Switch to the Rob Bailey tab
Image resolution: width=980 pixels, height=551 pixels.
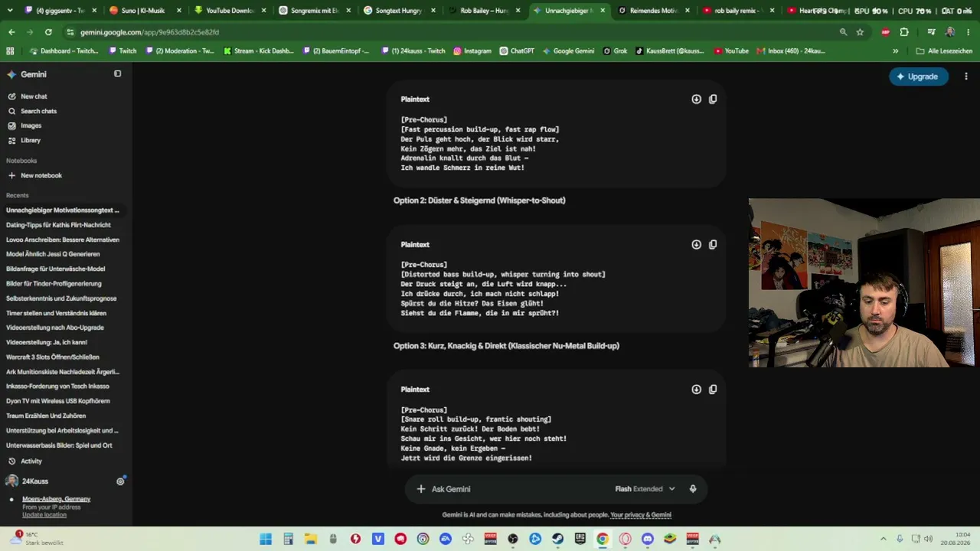484,11
